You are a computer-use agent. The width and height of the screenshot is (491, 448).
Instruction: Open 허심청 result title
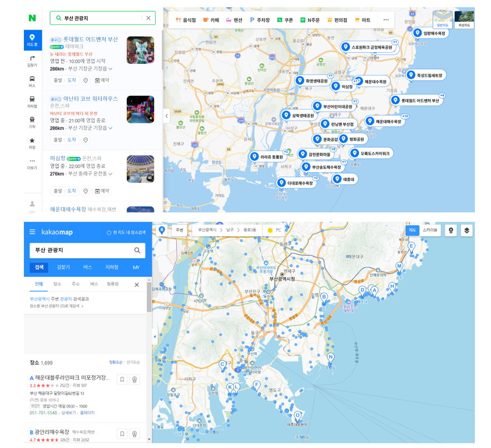point(58,158)
